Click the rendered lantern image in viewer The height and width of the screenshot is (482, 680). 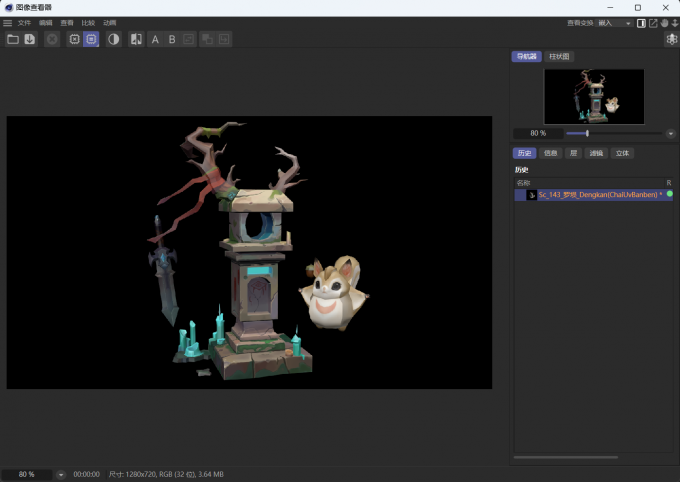[249, 252]
